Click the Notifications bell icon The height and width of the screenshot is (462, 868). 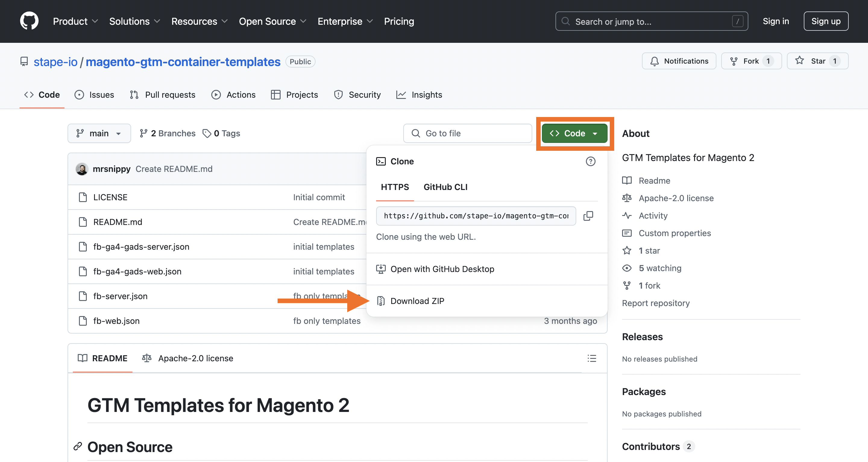pyautogui.click(x=654, y=61)
